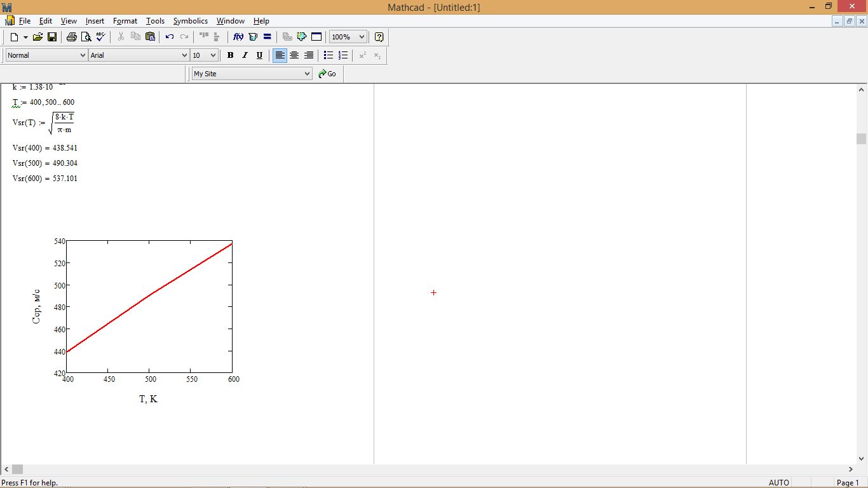Click the Go button
868x488 pixels.
[328, 74]
